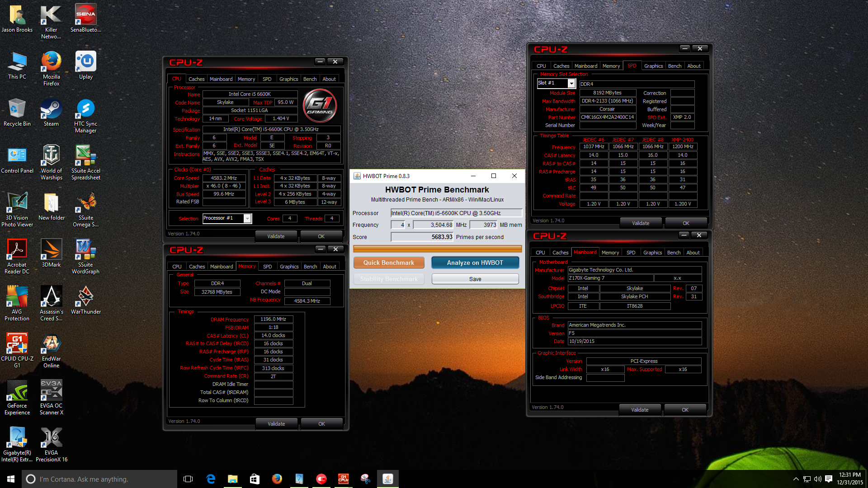Open the Steam desktop icon
Screen dimensions: 868x488
pos(51,112)
